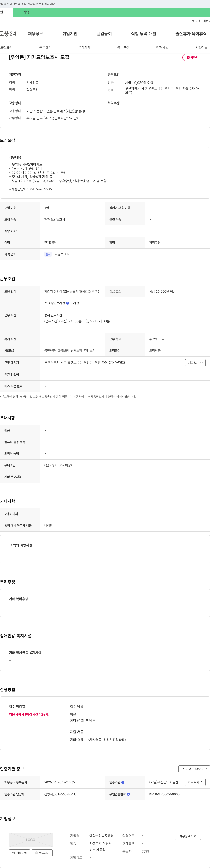
Task: Open the help icon beside 주 소정근로시간
Action: (x=68, y=303)
